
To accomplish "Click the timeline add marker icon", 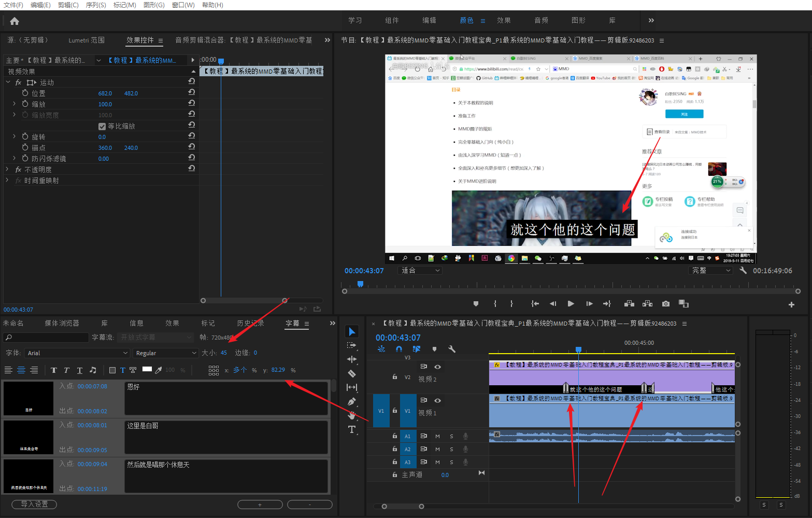I will click(x=434, y=349).
